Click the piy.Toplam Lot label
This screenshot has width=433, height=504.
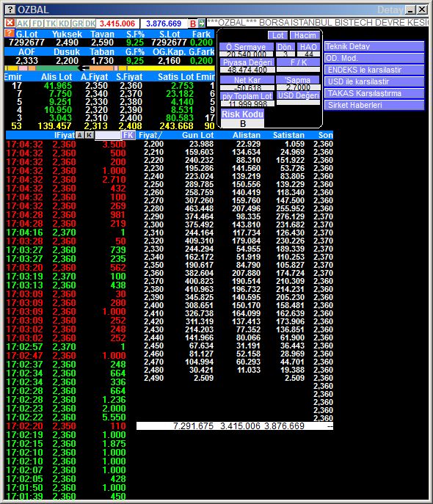[247, 96]
